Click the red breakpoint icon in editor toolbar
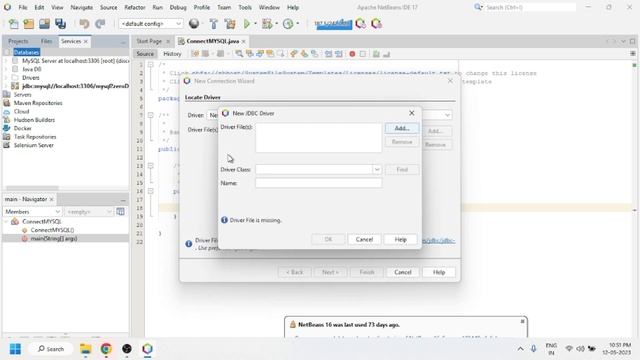The image size is (640, 360). 352,54
